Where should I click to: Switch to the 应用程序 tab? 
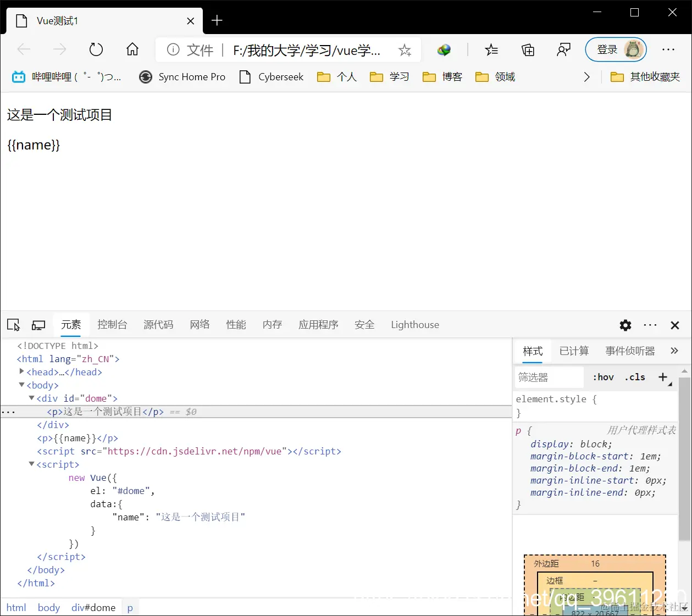tap(318, 325)
